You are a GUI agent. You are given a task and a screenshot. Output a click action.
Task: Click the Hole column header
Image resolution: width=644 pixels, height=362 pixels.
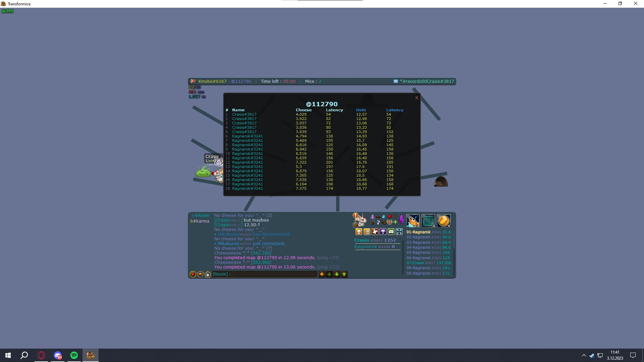361,110
